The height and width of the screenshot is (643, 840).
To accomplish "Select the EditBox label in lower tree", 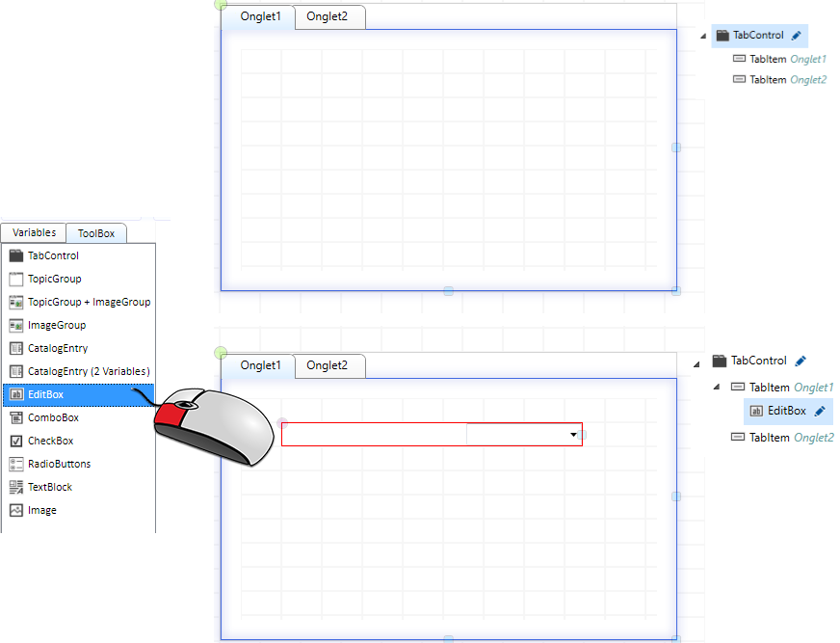I will click(786, 411).
